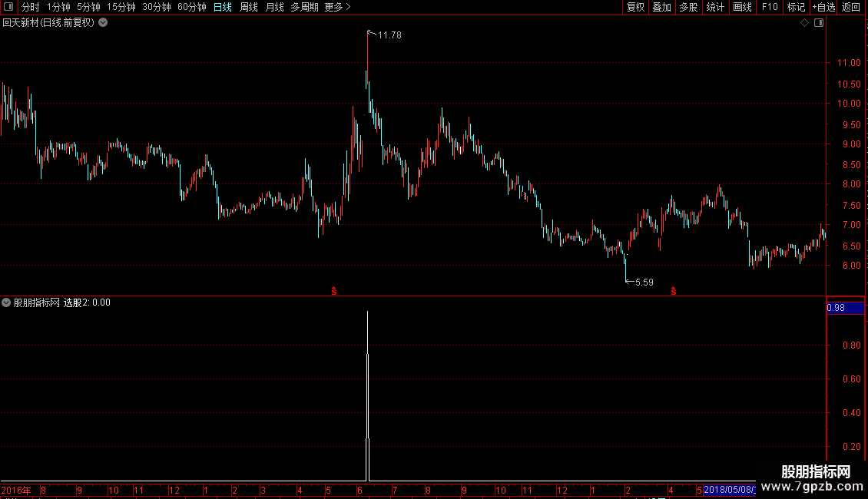868x499 pixels.
Task: Click the red S marker near month 4 of 2018
Action: point(673,291)
